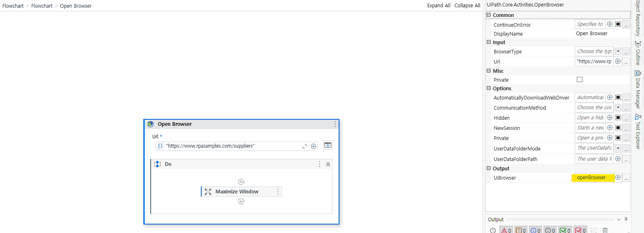Go to the first Flowchart breadcrumb

tap(13, 6)
